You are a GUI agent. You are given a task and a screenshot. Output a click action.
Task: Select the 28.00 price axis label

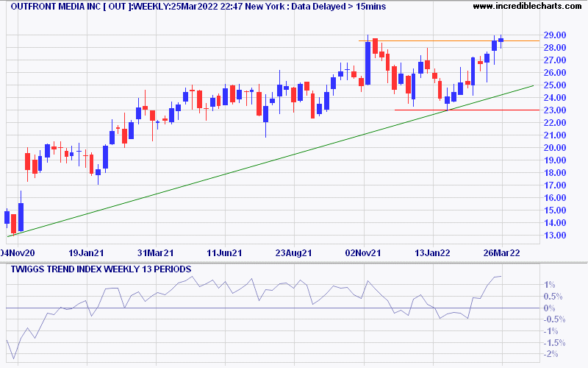[x=555, y=48]
